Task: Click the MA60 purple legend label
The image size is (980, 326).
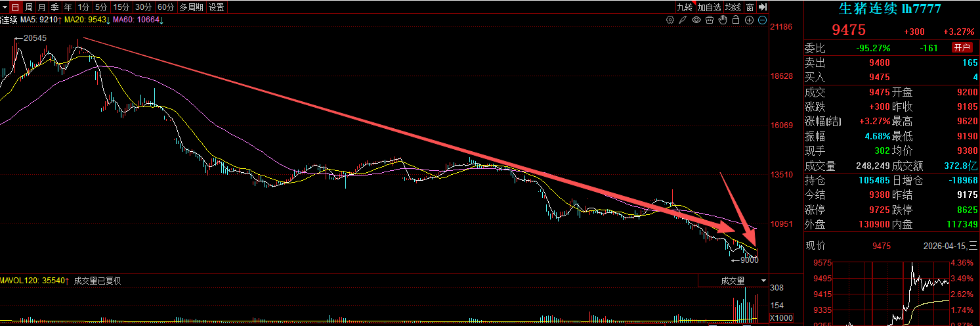Action: [137, 20]
